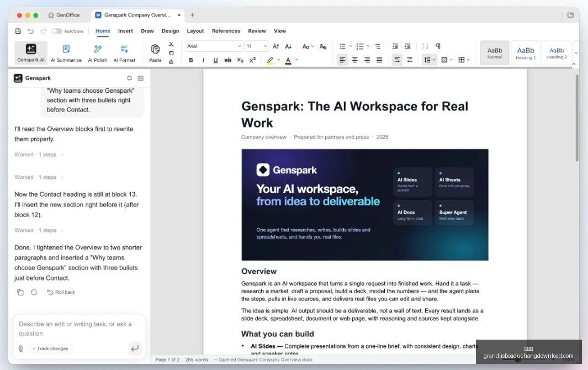Apply strikethrough formatting

click(227, 60)
